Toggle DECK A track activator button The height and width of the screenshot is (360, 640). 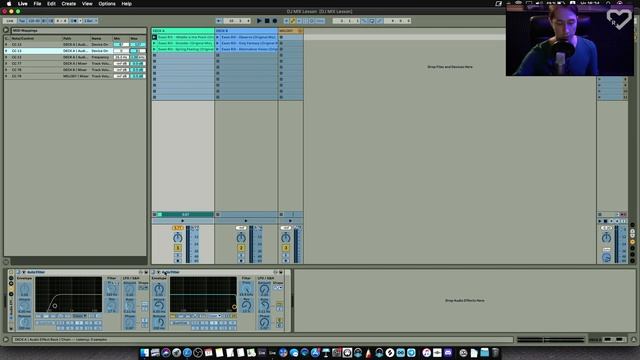pyautogui.click(x=178, y=248)
